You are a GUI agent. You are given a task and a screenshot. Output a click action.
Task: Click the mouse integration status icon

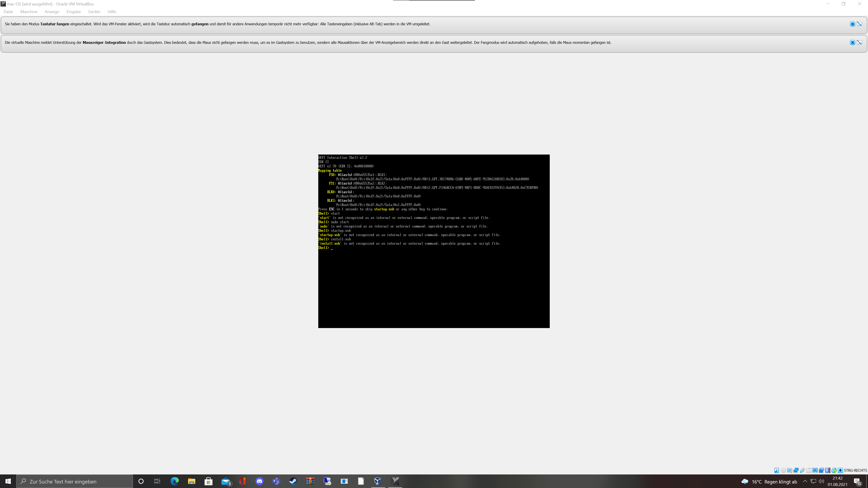click(x=834, y=470)
